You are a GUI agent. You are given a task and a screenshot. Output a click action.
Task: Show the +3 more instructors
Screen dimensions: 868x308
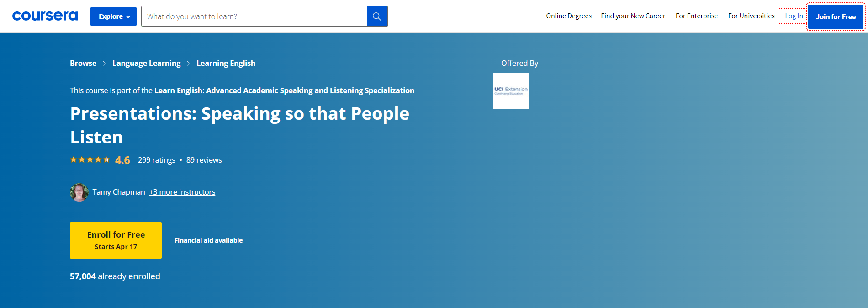(182, 192)
